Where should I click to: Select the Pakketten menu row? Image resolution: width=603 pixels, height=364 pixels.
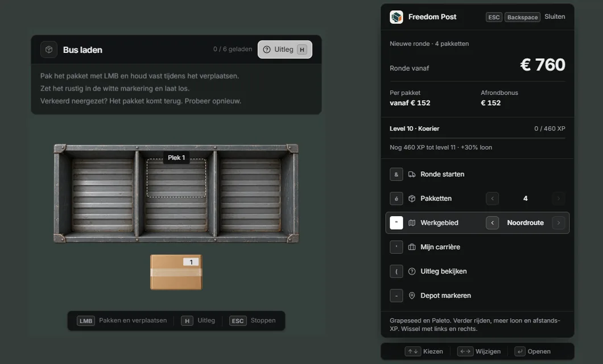click(477, 198)
